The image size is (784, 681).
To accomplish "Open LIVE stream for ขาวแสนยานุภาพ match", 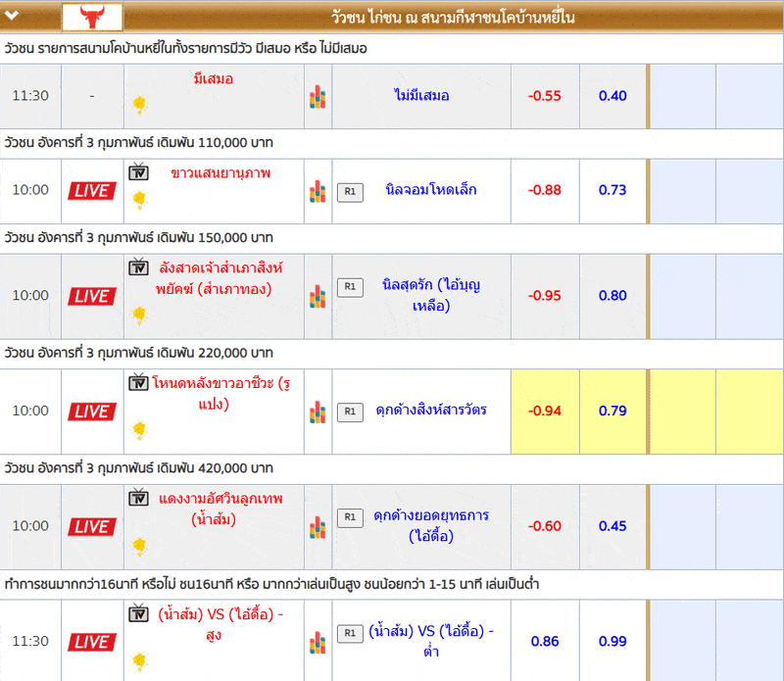I will click(92, 190).
